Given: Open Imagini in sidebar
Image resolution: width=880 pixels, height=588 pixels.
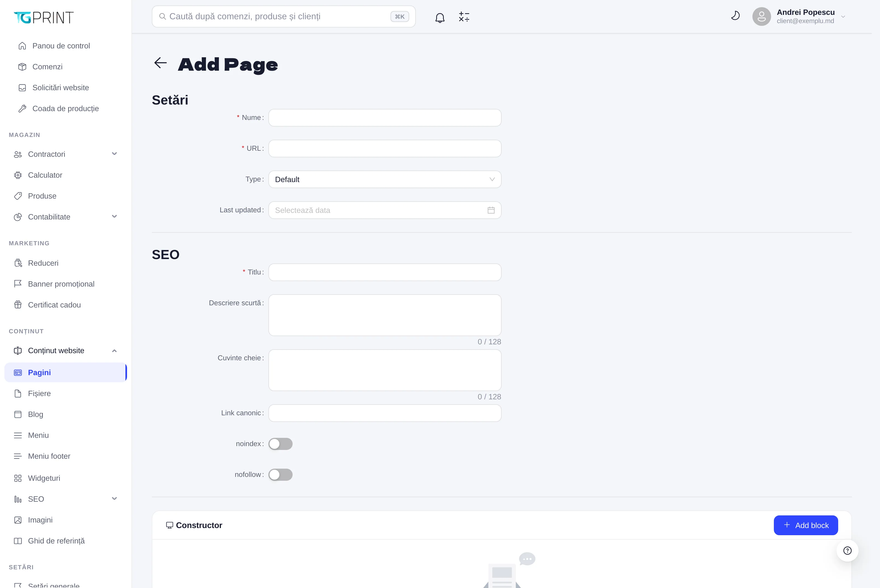Looking at the screenshot, I should click(x=66, y=520).
